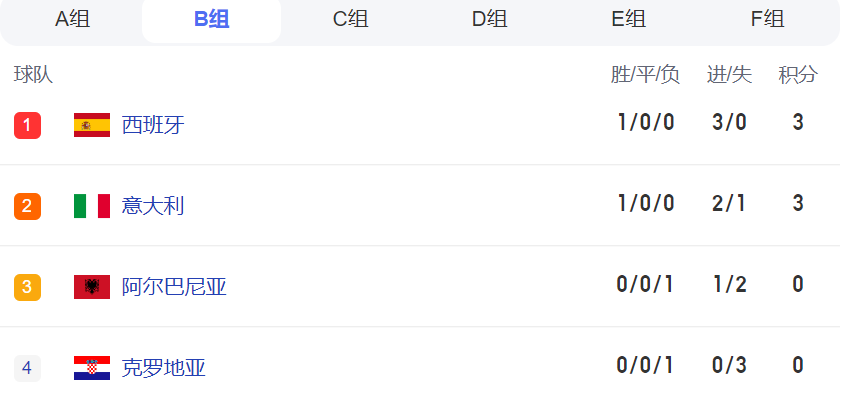The image size is (845, 401).
Task: Select the active B组 tab
Action: [211, 19]
